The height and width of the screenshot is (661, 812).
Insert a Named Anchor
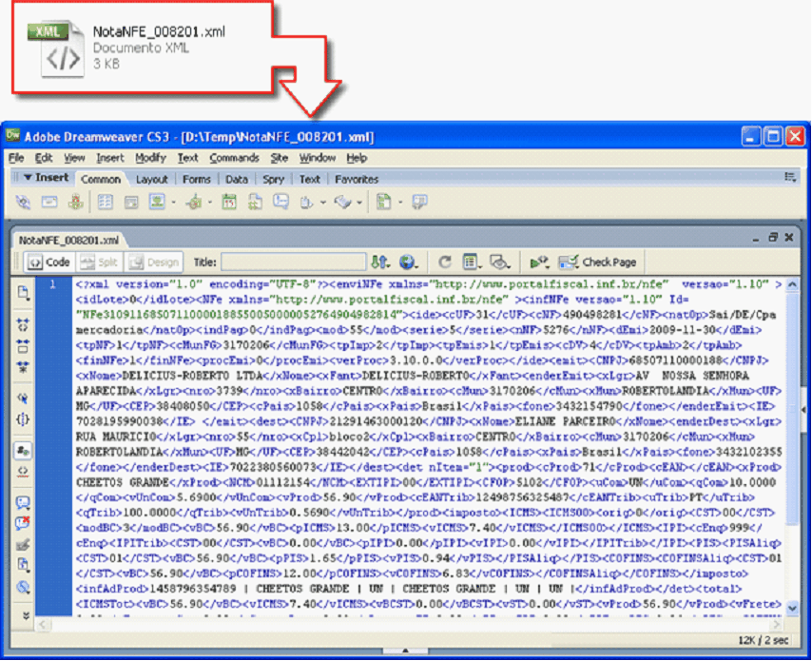[x=76, y=202]
